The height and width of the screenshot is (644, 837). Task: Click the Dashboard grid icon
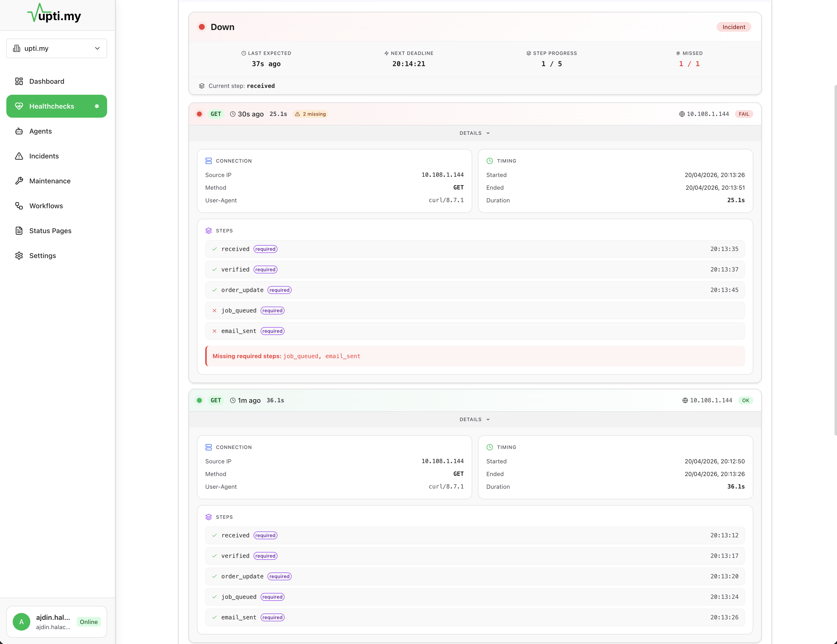click(x=19, y=81)
